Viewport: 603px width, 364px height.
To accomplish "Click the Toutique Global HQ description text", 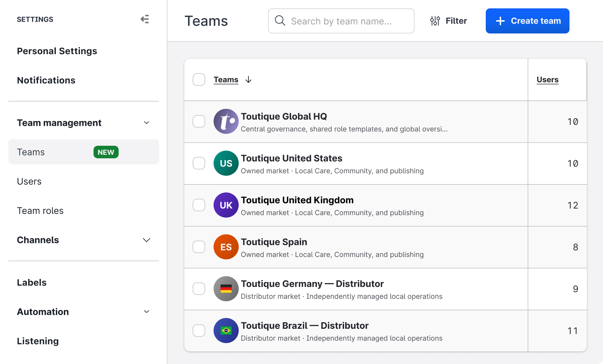I will [344, 129].
